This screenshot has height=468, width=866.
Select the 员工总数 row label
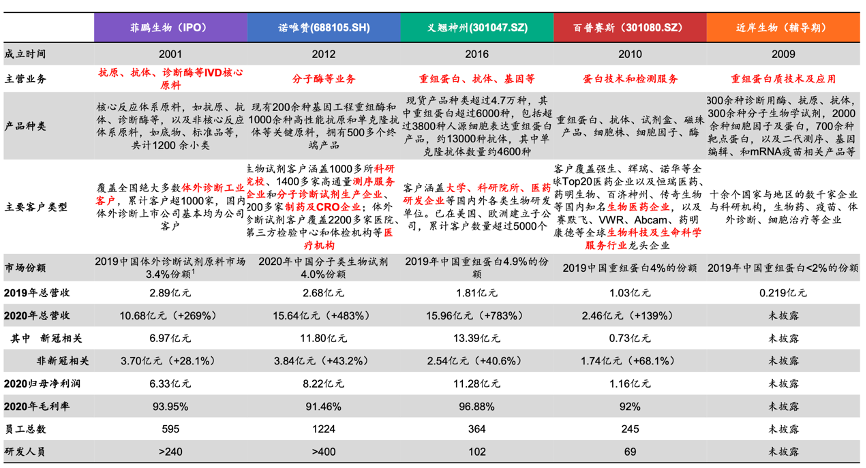click(x=26, y=428)
